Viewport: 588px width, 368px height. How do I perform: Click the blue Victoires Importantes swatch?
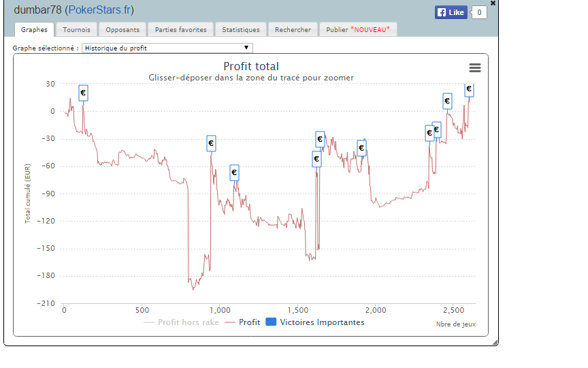[x=271, y=322]
